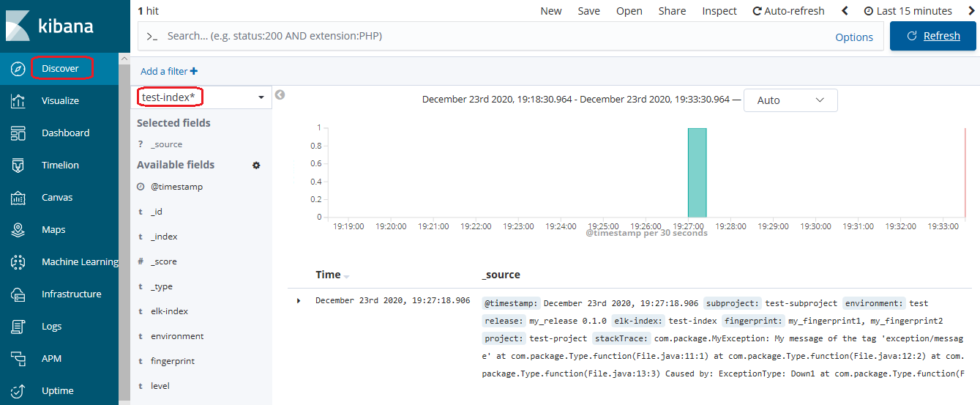Go to previous time window arrow
Screen dimensions: 980x405
click(x=845, y=11)
